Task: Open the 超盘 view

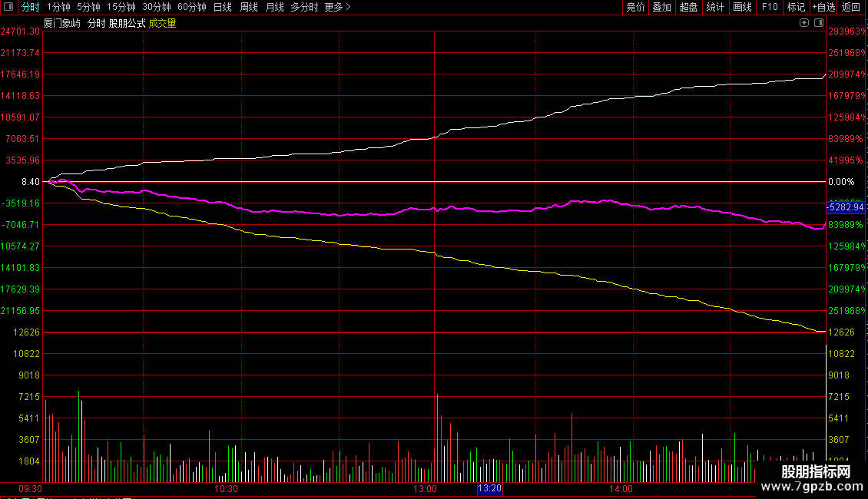Action: pos(689,7)
